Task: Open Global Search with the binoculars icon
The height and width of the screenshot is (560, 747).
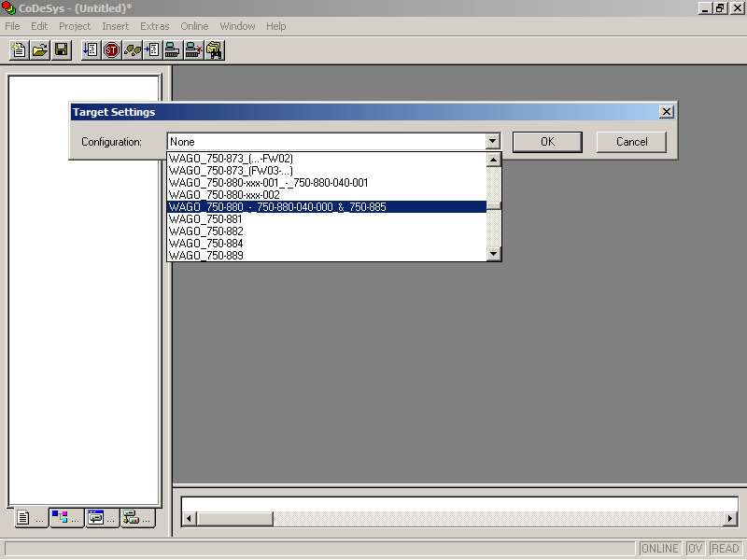Action: [213, 49]
